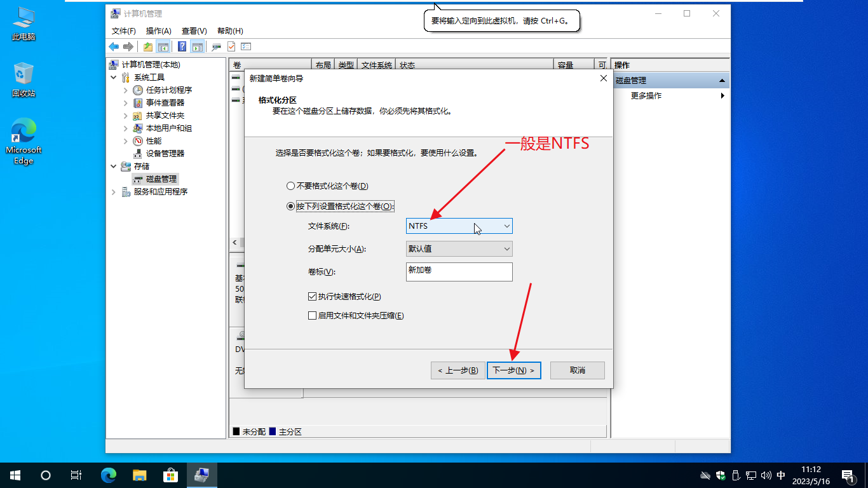Click Computer Management taskbar icon
This screenshot has width=868, height=488.
coord(202,475)
